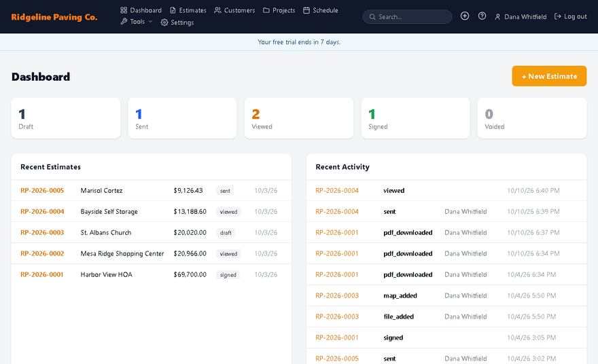The width and height of the screenshot is (598, 364).
Task: Click the log out arrow icon
Action: pyautogui.click(x=558, y=16)
